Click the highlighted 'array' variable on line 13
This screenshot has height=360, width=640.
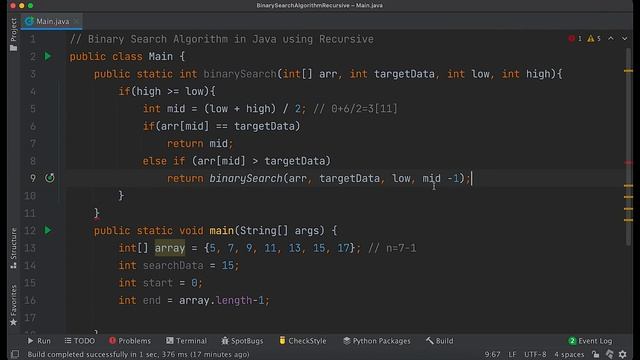(170, 248)
